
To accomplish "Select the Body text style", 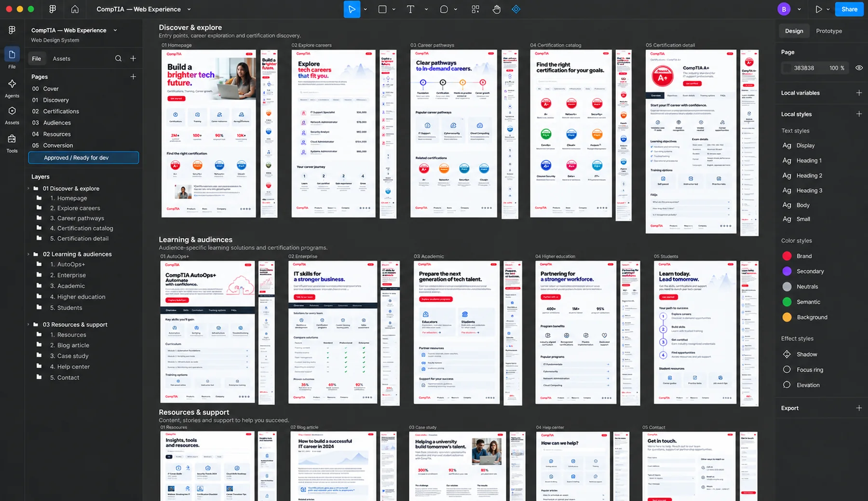I will coord(796,205).
